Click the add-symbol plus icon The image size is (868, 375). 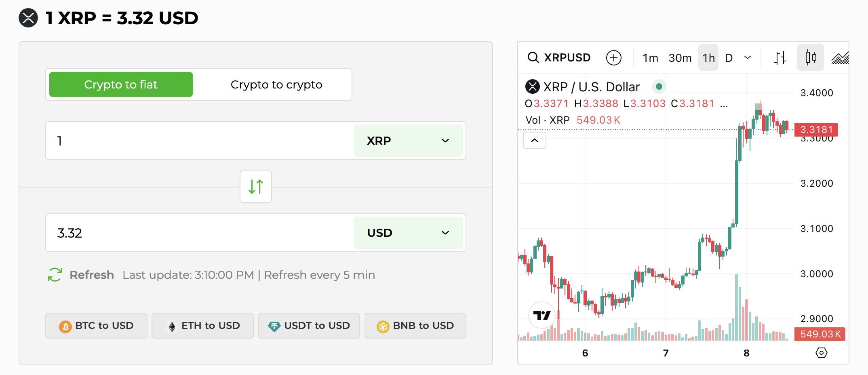pyautogui.click(x=613, y=57)
